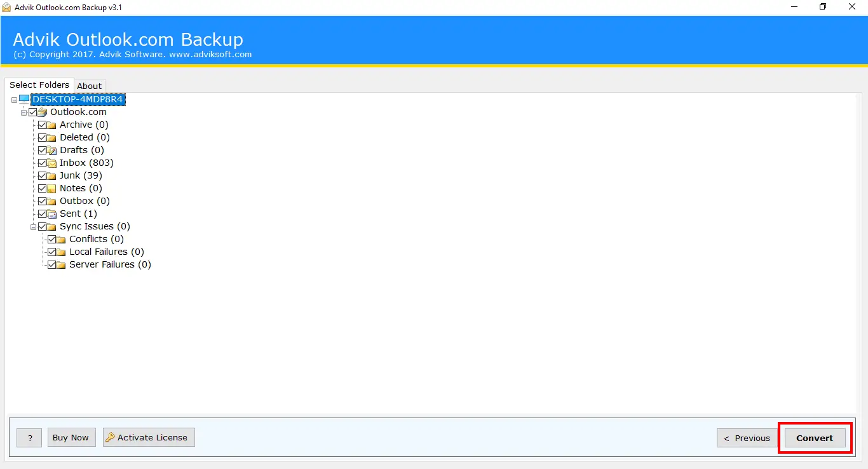This screenshot has height=469, width=868.
Task: Collapse the DESKTOP-4MDP8R4 root node
Action: click(x=13, y=99)
